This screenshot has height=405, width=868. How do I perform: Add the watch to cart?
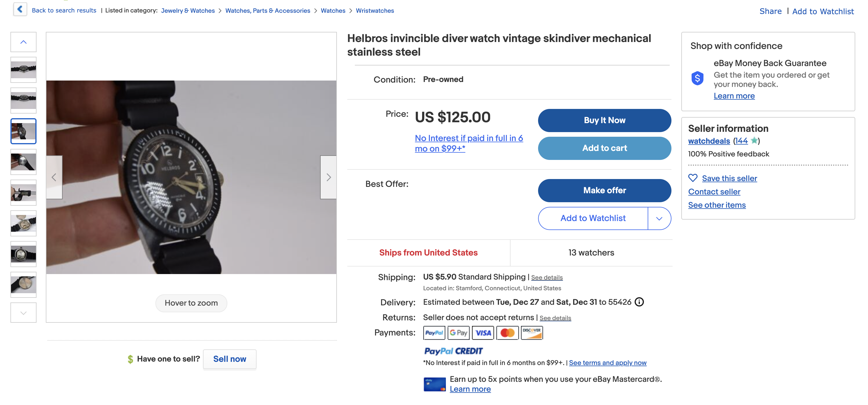[x=604, y=148]
